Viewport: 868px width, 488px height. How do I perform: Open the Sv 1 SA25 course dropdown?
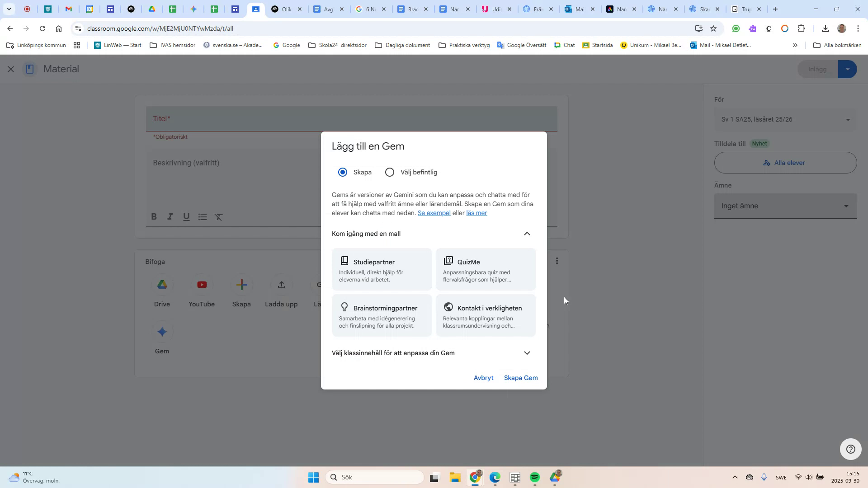pyautogui.click(x=784, y=119)
